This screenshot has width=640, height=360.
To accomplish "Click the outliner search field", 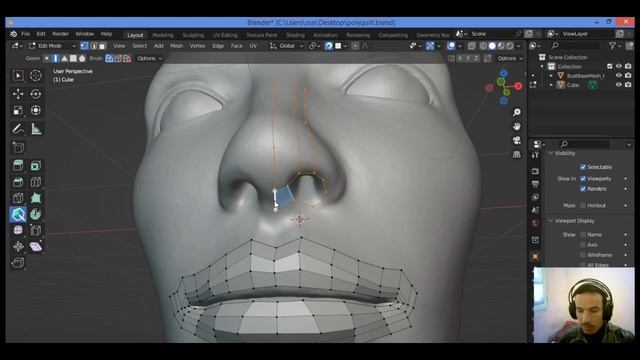I will tap(576, 46).
